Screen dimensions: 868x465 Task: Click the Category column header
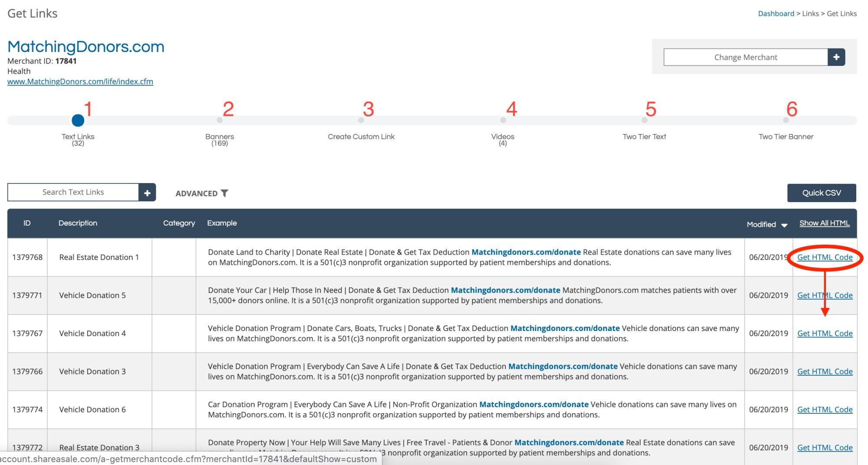click(179, 223)
